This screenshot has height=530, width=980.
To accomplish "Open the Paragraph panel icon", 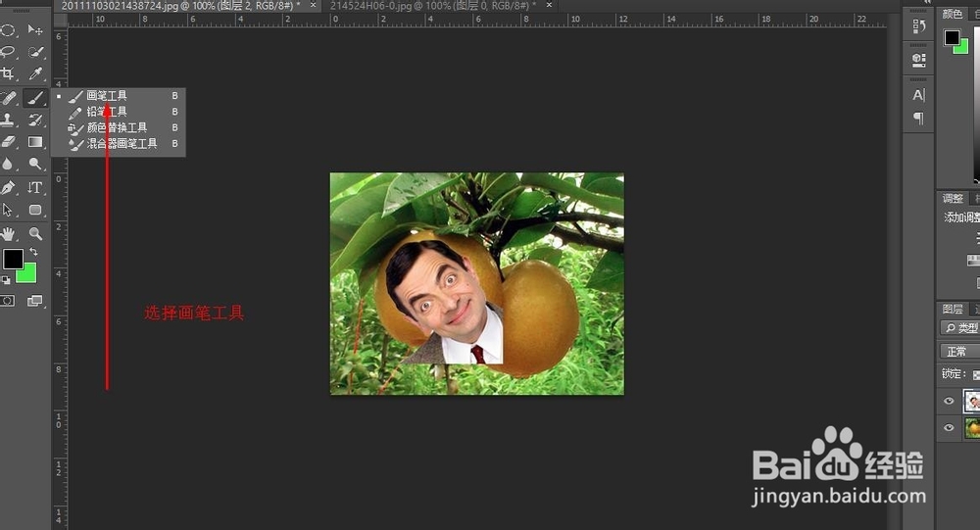I will (x=919, y=118).
